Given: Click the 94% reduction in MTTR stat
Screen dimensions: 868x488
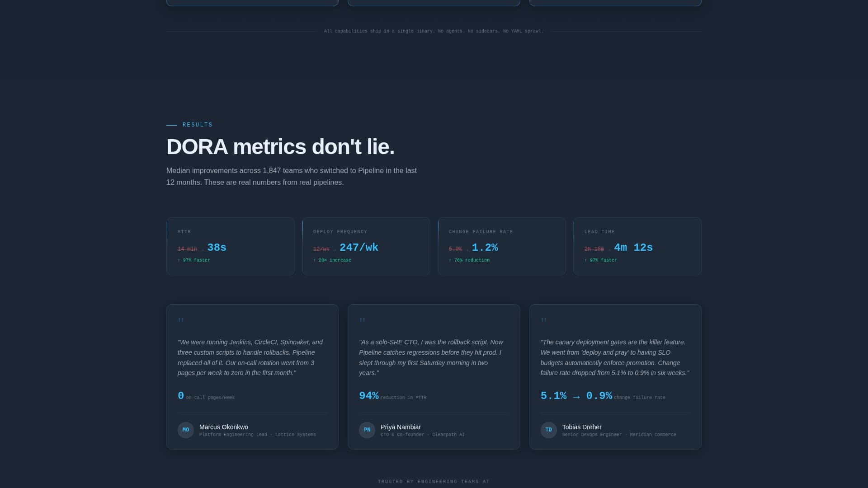Looking at the screenshot, I should point(392,396).
